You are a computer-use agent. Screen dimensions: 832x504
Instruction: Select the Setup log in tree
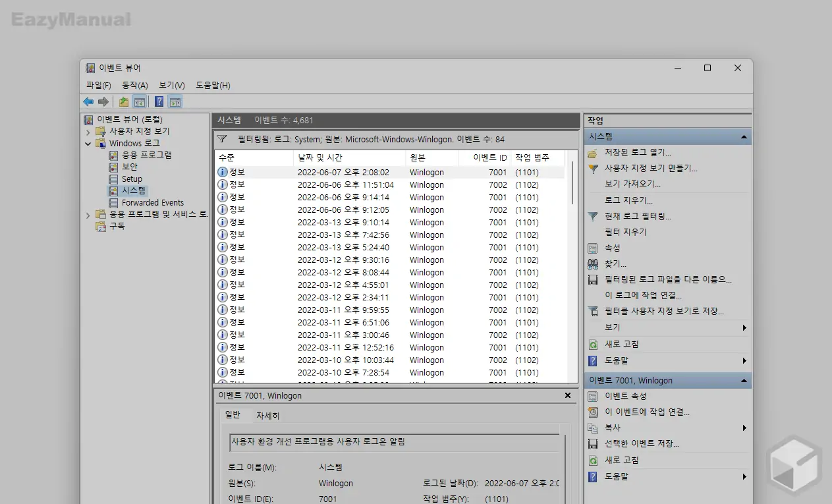(132, 179)
